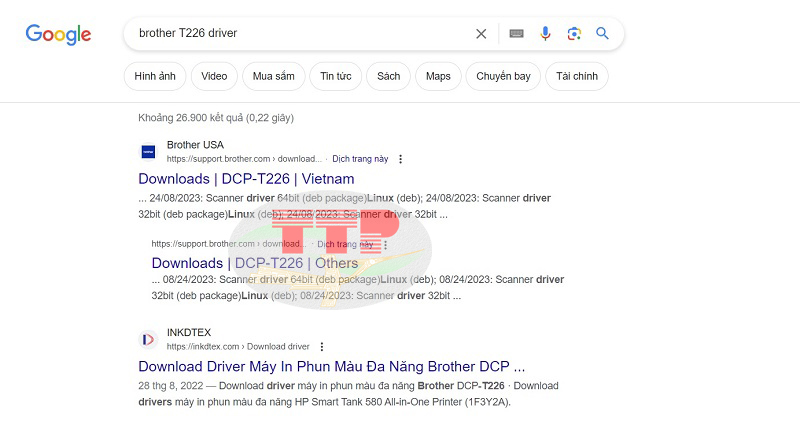Select the Sách filter tab

pos(388,77)
